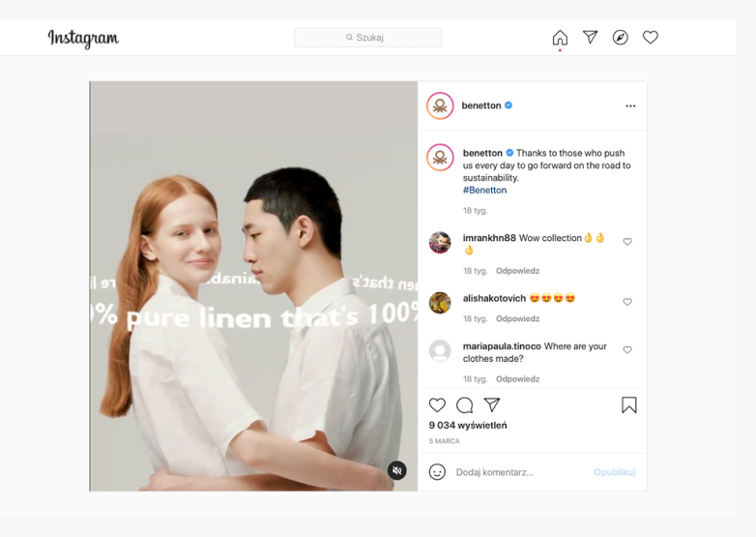The width and height of the screenshot is (756, 537).
Task: Click the 18 tyg. timestamp under imrankhn88 comment
Action: point(475,271)
